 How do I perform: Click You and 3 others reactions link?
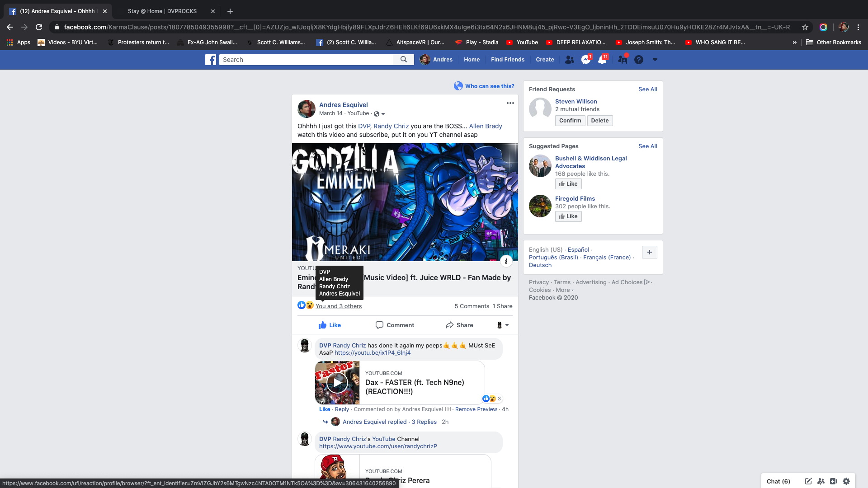[x=339, y=306]
